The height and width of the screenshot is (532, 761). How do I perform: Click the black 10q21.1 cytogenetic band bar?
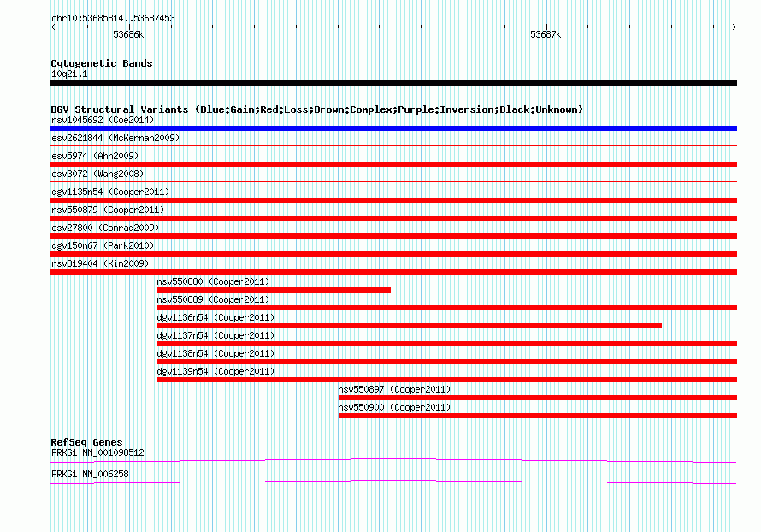point(393,83)
